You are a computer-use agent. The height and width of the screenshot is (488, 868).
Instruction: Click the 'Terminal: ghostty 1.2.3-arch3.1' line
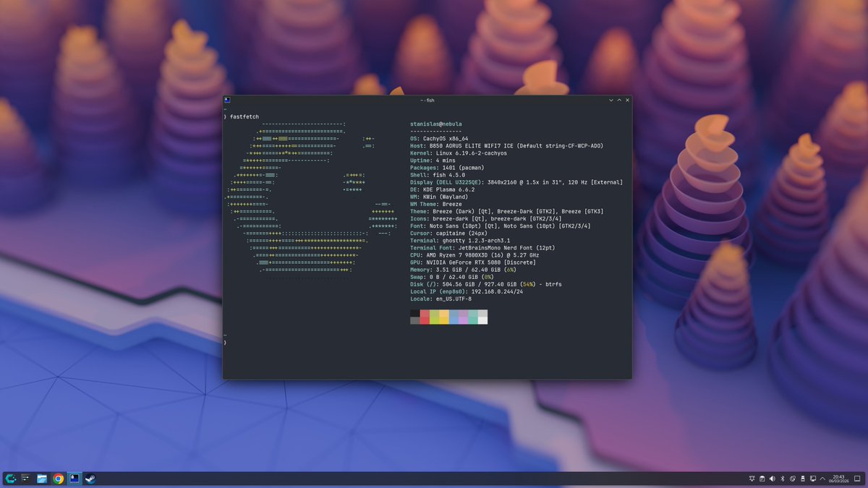pos(460,240)
